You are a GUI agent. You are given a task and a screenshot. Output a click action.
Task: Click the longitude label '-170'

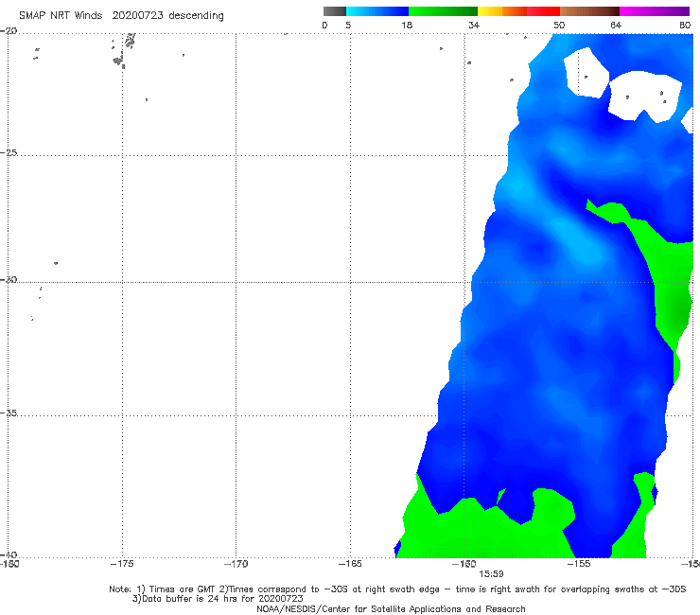tap(236, 564)
